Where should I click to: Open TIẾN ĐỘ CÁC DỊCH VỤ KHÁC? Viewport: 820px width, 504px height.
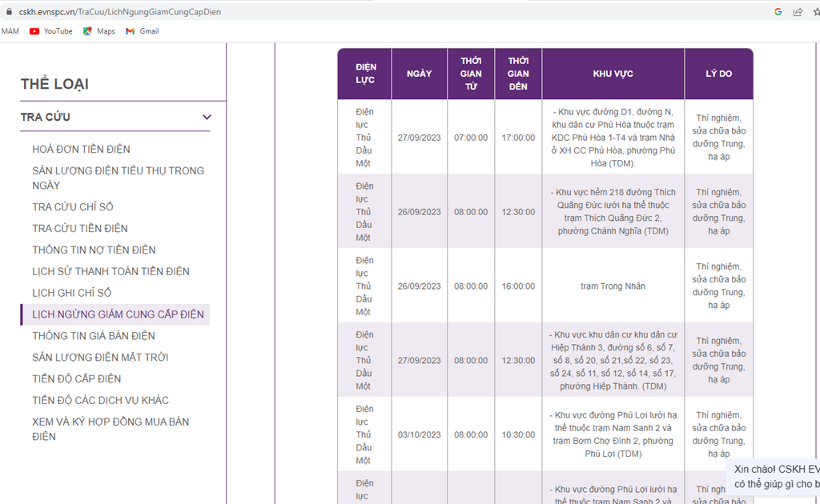point(100,400)
